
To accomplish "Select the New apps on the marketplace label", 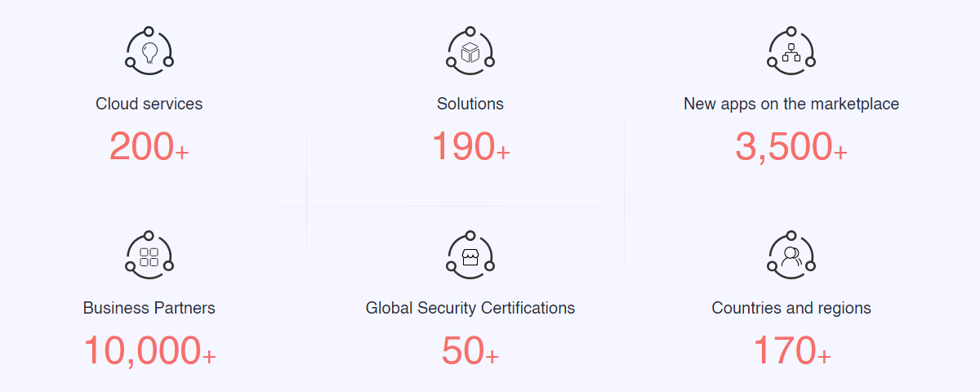I will point(791,104).
